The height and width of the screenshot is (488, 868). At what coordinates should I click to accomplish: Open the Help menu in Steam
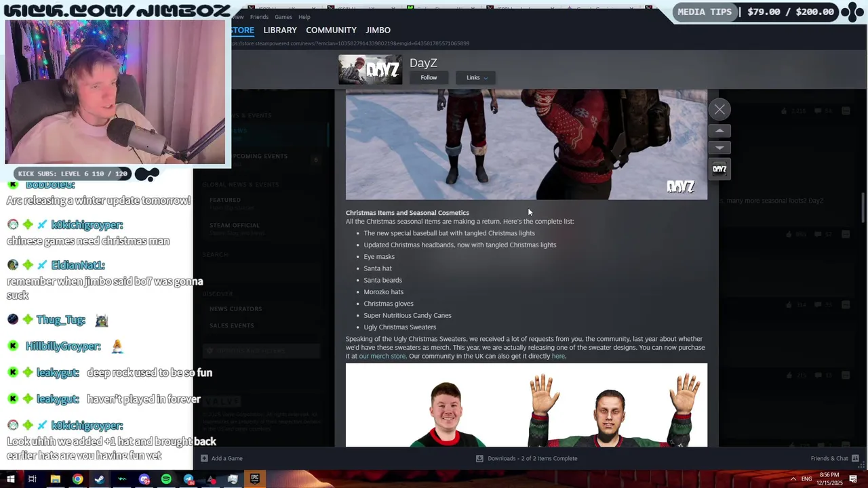304,17
